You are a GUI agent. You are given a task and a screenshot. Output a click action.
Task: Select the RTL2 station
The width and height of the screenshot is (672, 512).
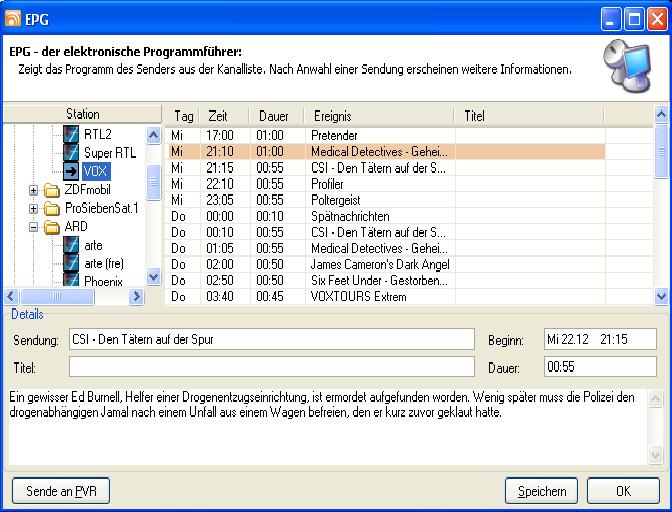click(98, 134)
